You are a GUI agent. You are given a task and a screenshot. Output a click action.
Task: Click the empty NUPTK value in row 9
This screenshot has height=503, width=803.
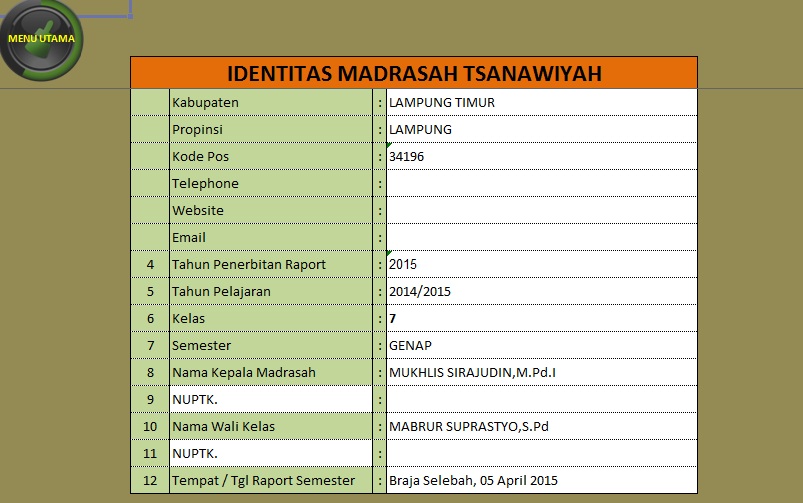tap(542, 400)
